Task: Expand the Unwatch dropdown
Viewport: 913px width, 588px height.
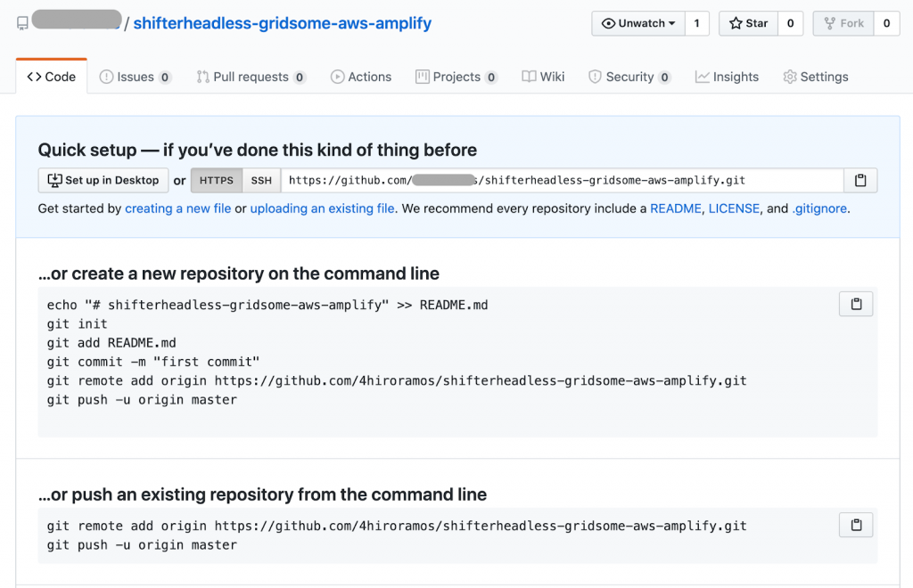Action: (638, 23)
